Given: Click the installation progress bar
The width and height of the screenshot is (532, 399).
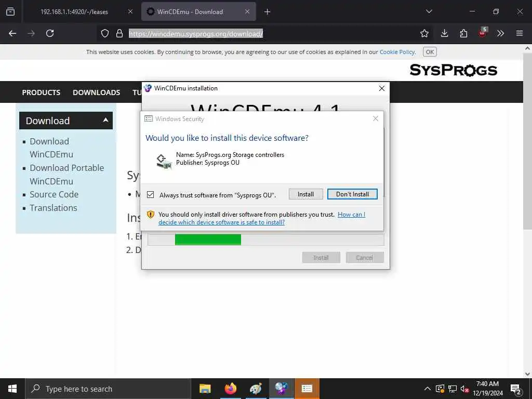Looking at the screenshot, I should click(x=266, y=240).
